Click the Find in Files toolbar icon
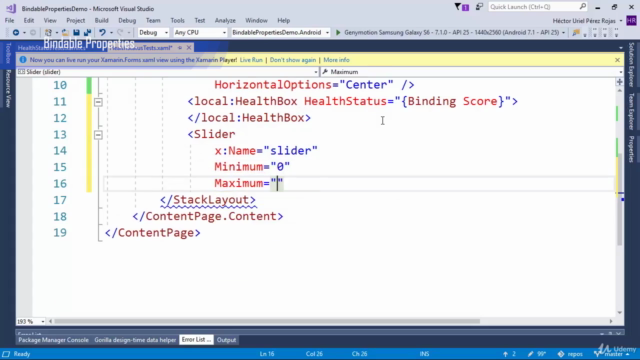 pos(576,33)
